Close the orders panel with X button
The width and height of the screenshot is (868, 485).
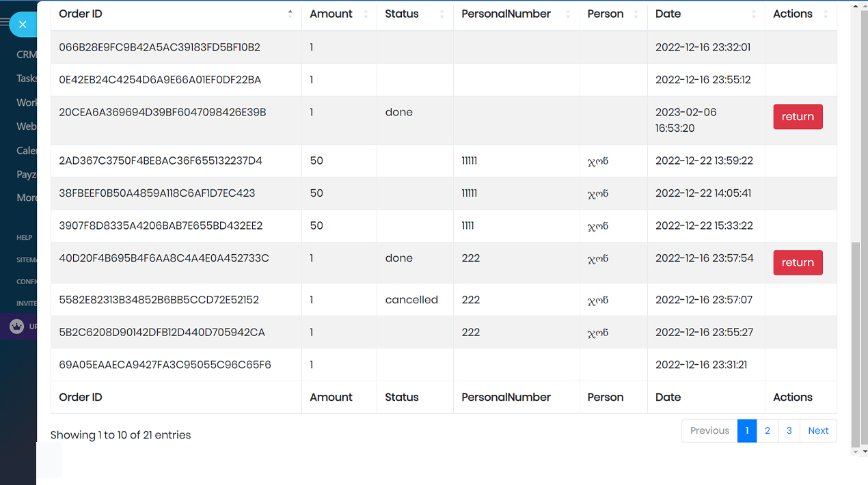(23, 25)
